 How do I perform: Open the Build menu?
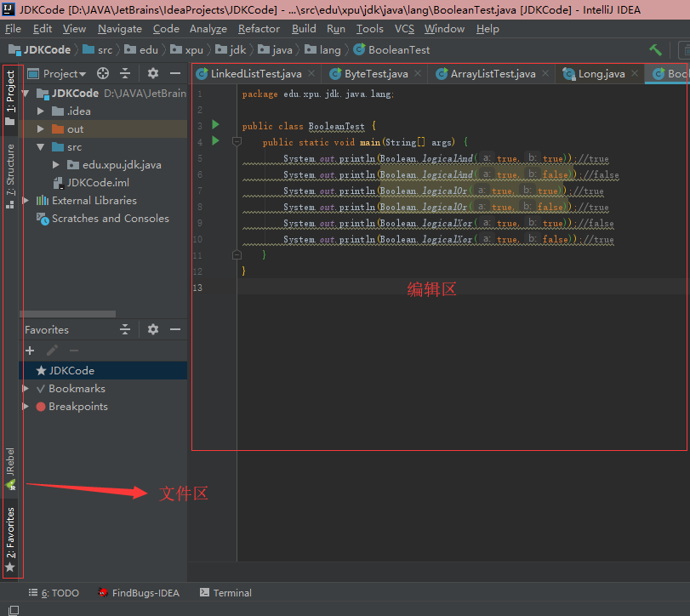coord(304,29)
